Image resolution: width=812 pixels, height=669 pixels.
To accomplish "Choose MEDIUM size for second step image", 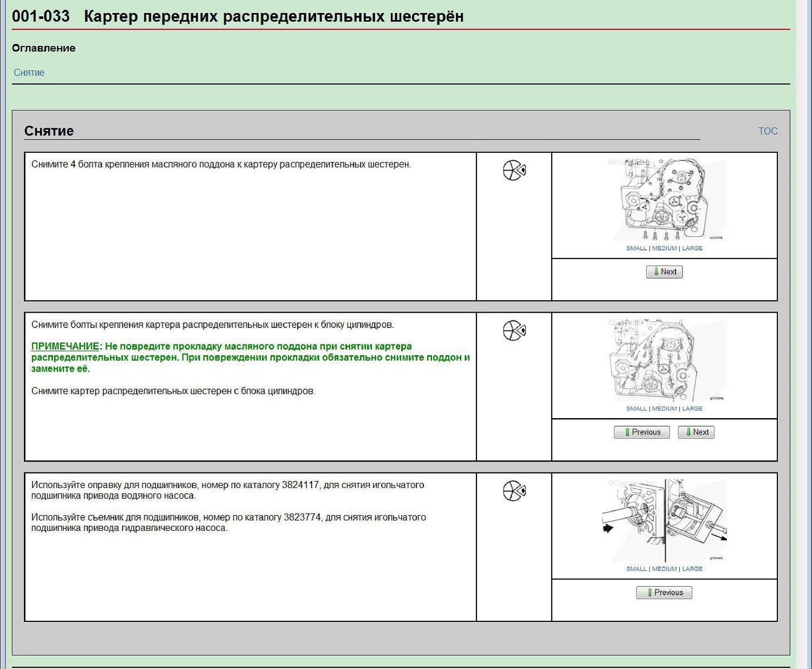I will [x=664, y=408].
